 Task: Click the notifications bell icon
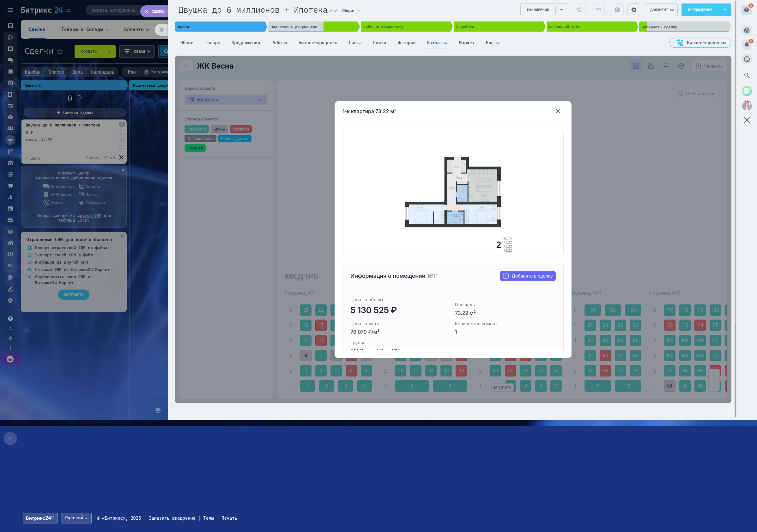[747, 45]
